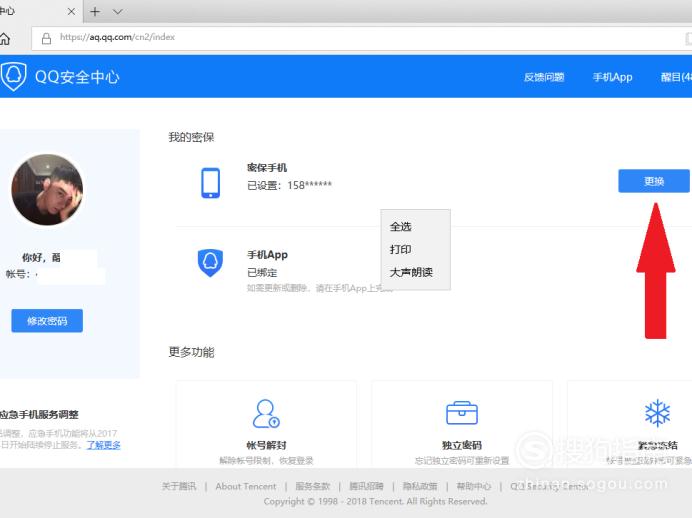Click the 密保手机 phone icon
The height and width of the screenshot is (518, 692).
(x=211, y=183)
